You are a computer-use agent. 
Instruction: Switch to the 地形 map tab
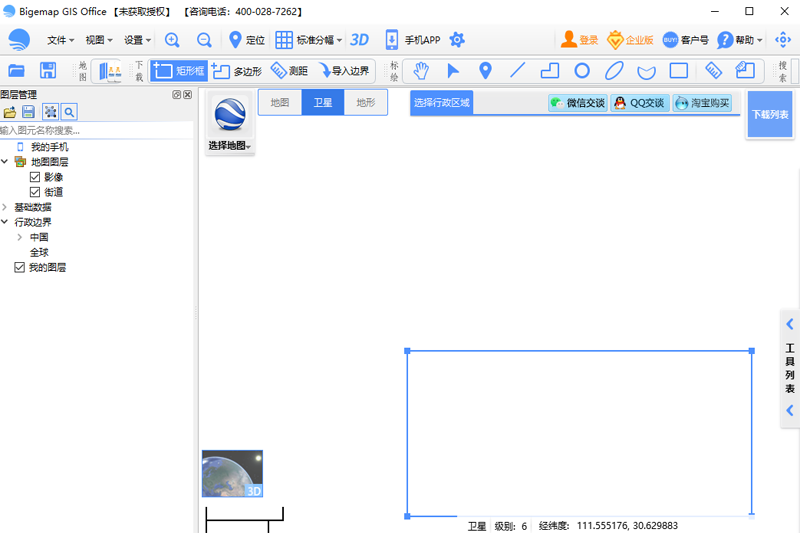(366, 102)
